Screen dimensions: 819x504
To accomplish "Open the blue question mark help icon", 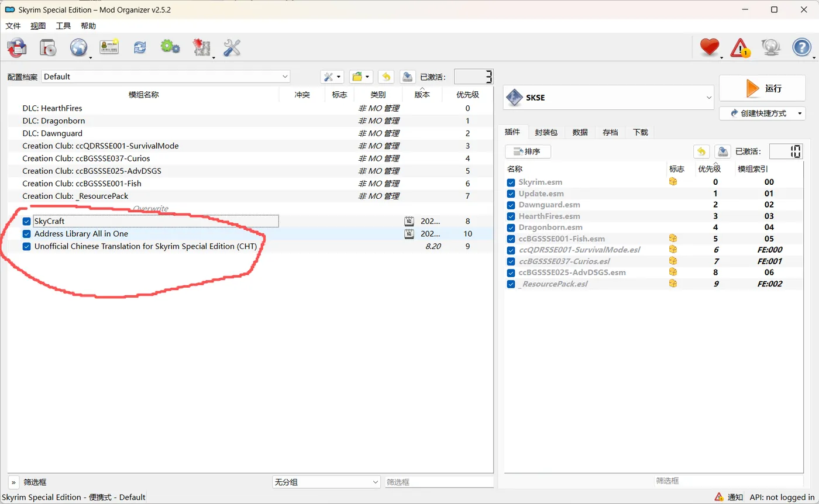I will pyautogui.click(x=801, y=48).
